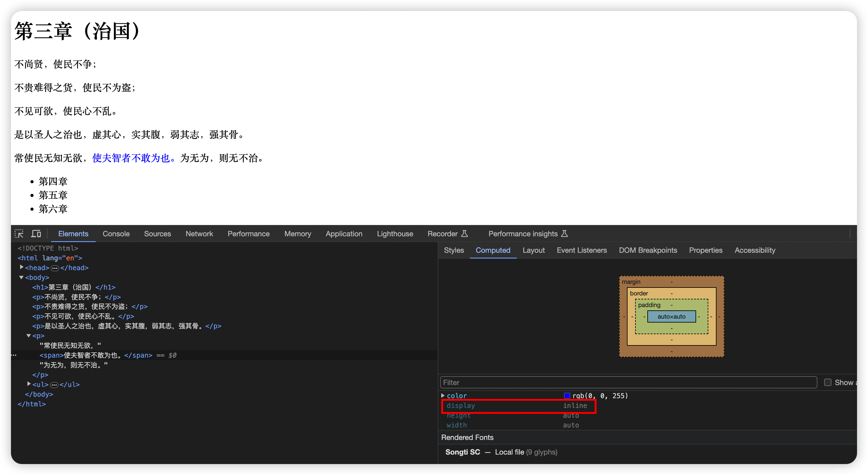The image size is (868, 475).
Task: Click the three-dot actions beside span row
Action: (14, 355)
